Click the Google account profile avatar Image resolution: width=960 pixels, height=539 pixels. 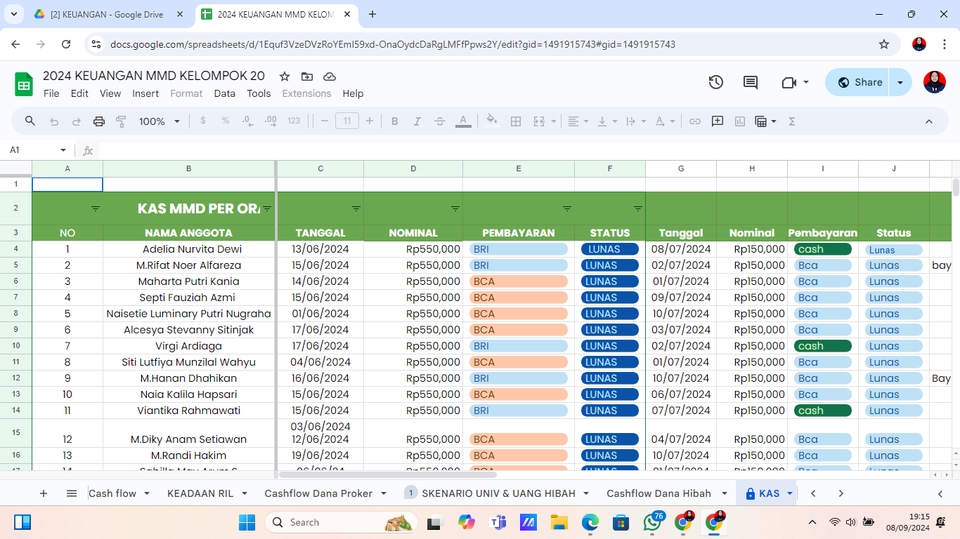[x=934, y=83]
